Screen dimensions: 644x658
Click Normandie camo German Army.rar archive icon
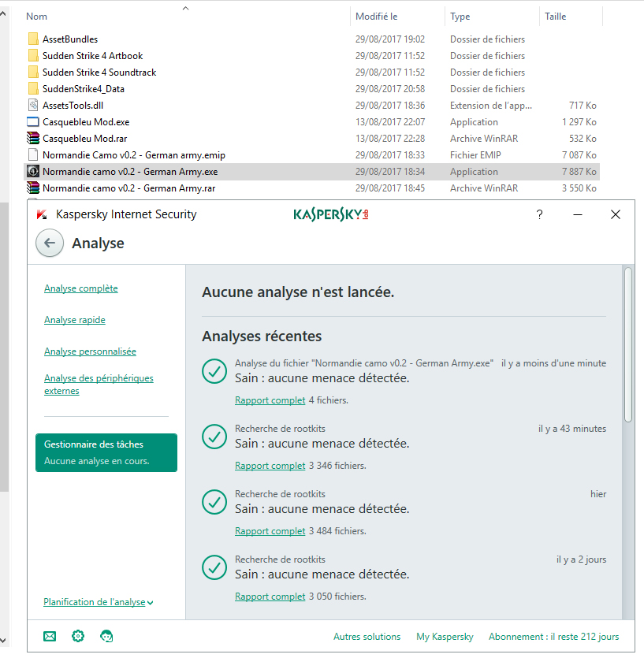point(33,188)
